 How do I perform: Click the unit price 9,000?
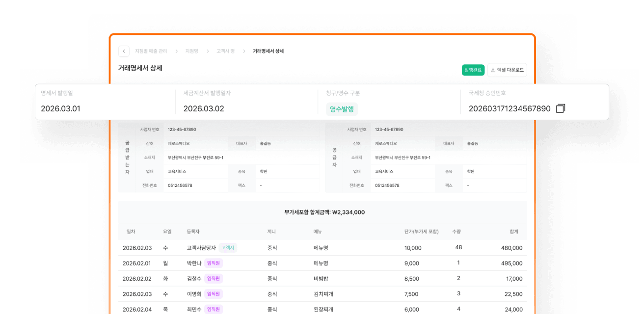(x=412, y=263)
